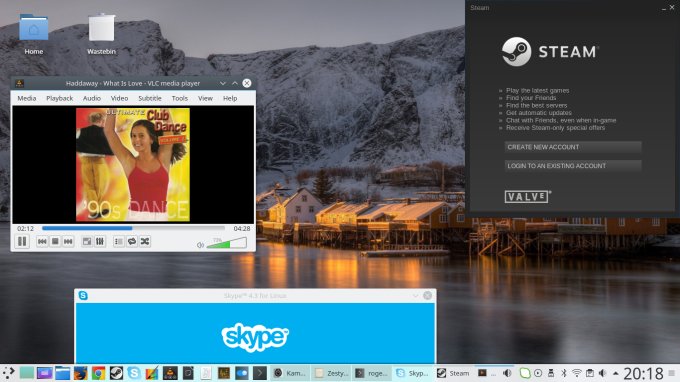Expand hidden system tray icons arrow
Screen dimensions: 680x382
[x=615, y=373]
